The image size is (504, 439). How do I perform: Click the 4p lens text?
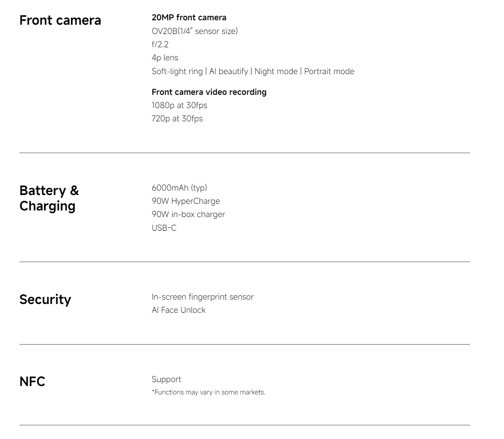pos(165,58)
